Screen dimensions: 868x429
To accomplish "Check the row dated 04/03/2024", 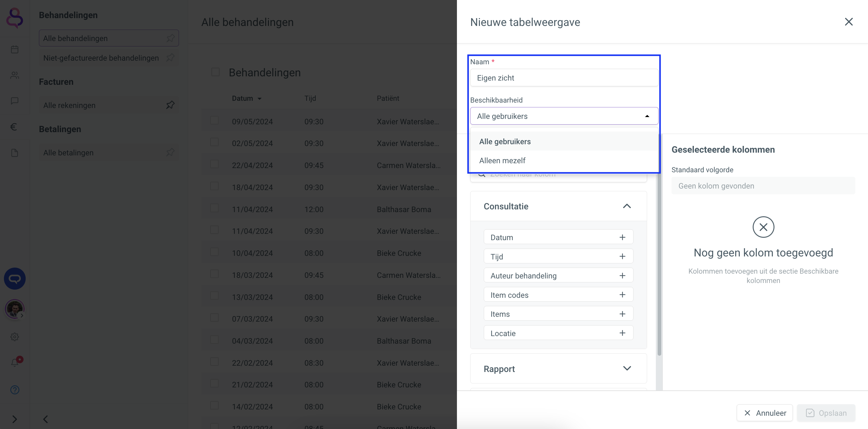I will 214,340.
